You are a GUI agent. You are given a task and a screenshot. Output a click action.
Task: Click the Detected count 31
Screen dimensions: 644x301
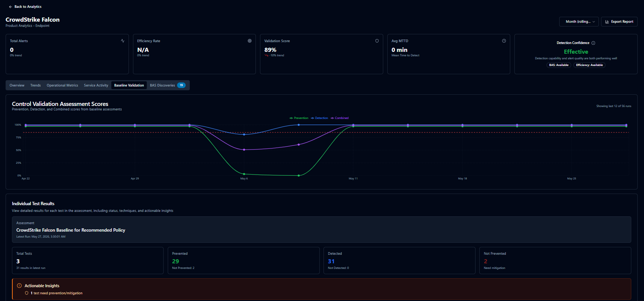coord(331,261)
